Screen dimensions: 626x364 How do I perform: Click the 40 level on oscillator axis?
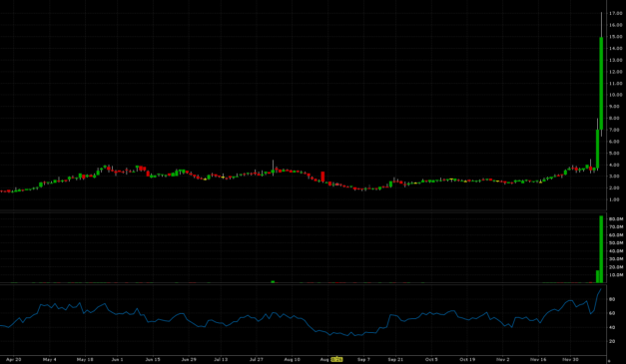tap(611, 327)
